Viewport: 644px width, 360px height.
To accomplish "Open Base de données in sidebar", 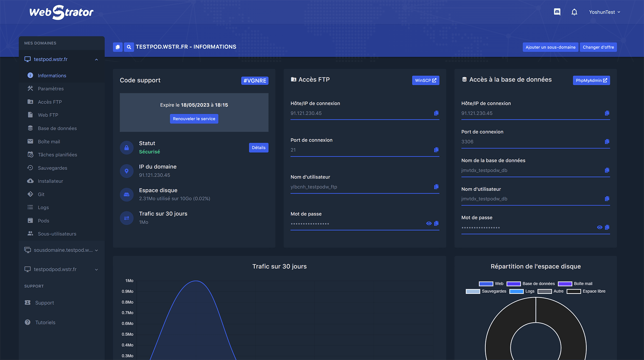I will [x=57, y=128].
